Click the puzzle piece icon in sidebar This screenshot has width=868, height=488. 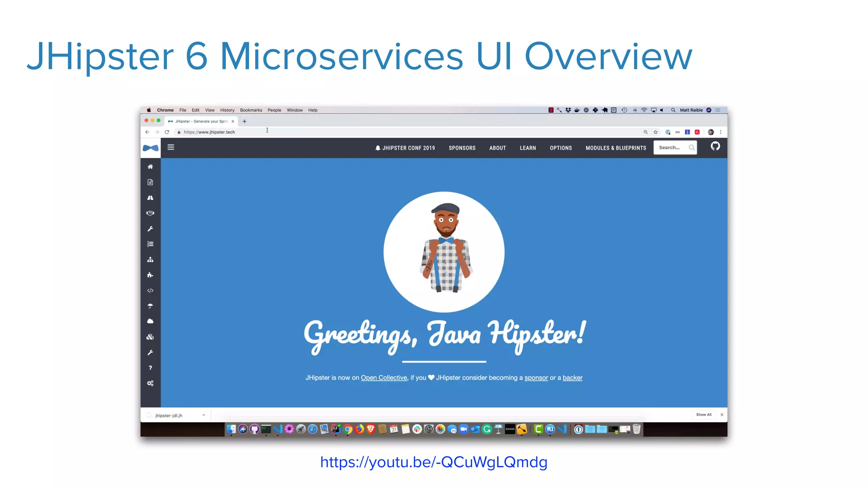click(150, 275)
